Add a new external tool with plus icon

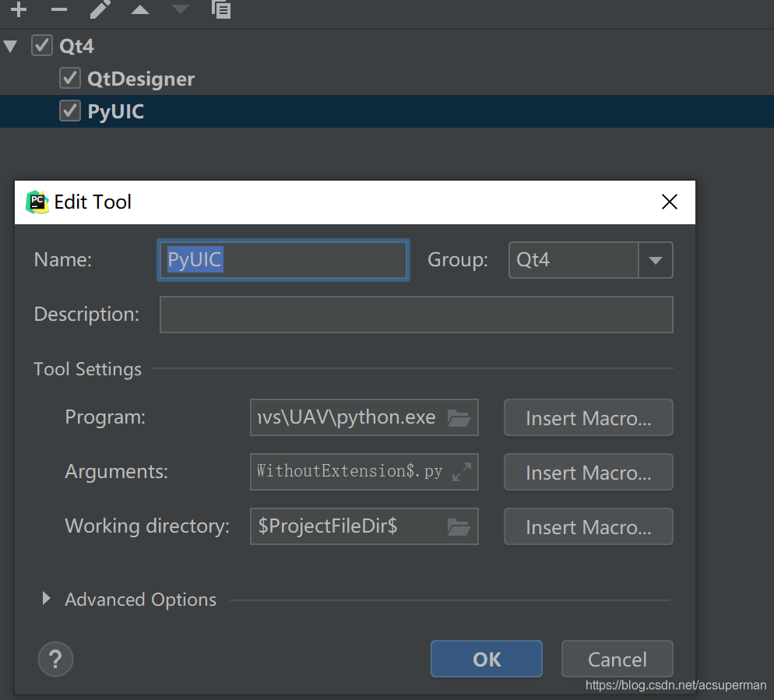point(18,9)
